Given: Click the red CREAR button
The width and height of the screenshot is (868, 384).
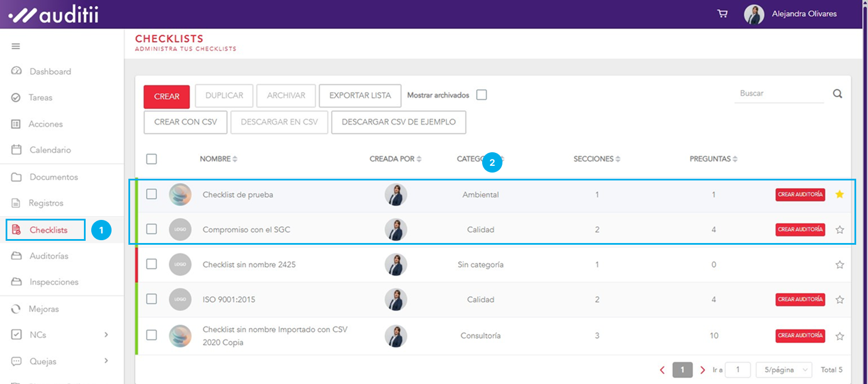Looking at the screenshot, I should coord(167,96).
